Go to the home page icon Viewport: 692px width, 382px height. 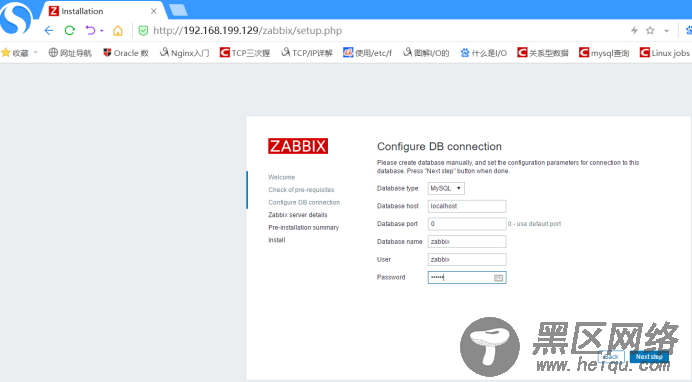point(118,30)
